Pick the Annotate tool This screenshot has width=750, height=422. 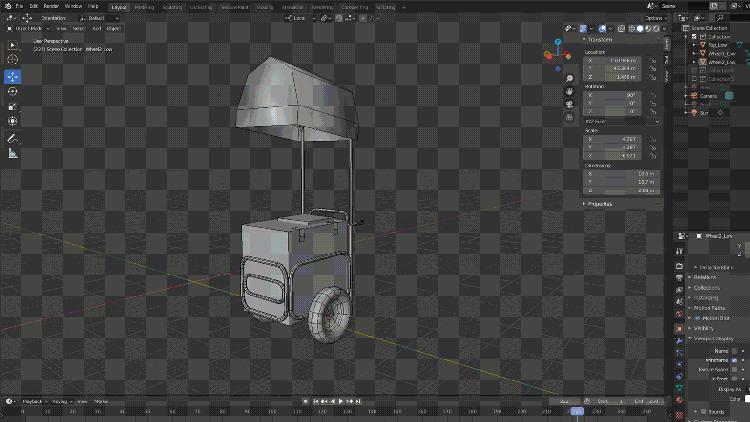click(13, 138)
